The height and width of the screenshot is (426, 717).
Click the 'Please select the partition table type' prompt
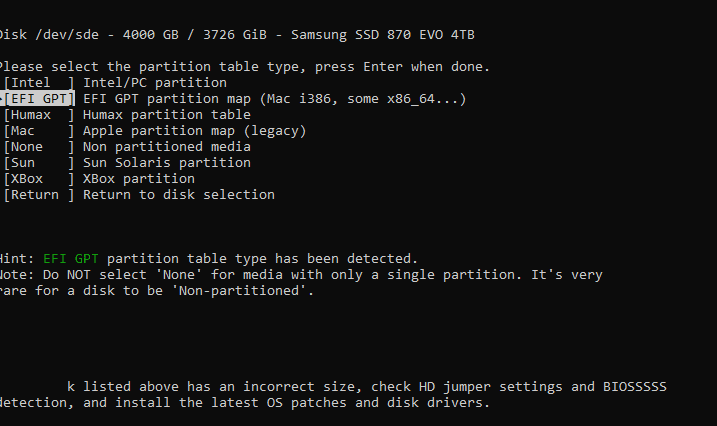point(245,67)
